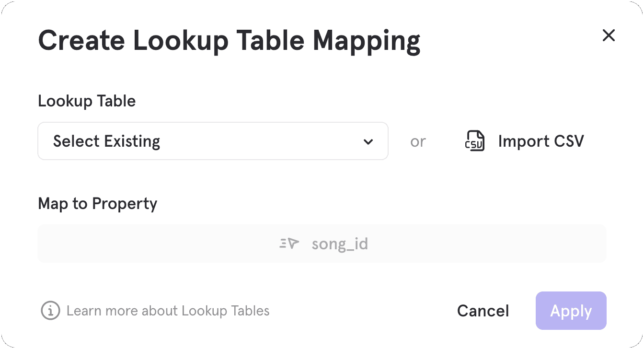Screen dimensions: 644x349
Task: Click the Import CSV text label
Action: point(541,141)
